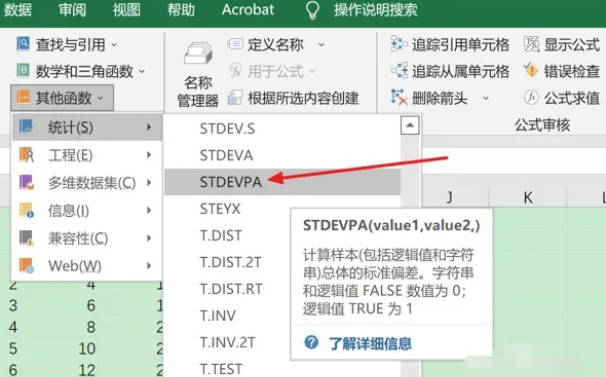Image resolution: width=606 pixels, height=377 pixels.
Task: Choose T.DIST.RT from the list
Action: (231, 289)
